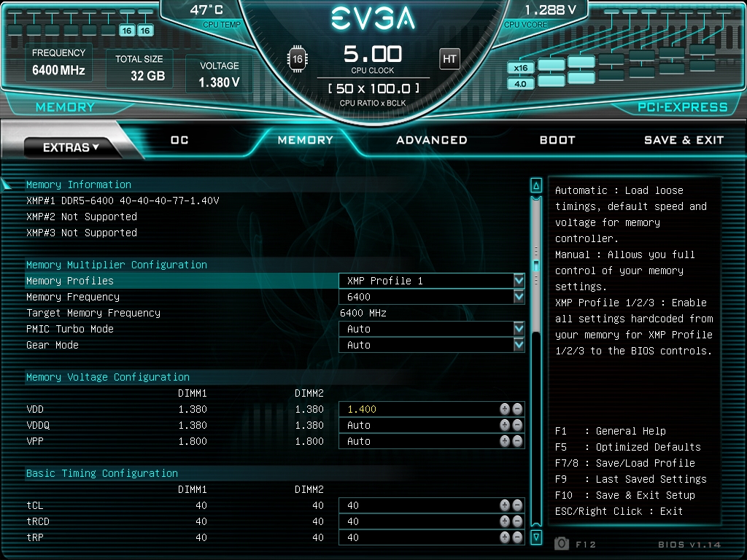Open the Memory Profiles dropdown arrow
This screenshot has width=747, height=560.
[x=519, y=281]
